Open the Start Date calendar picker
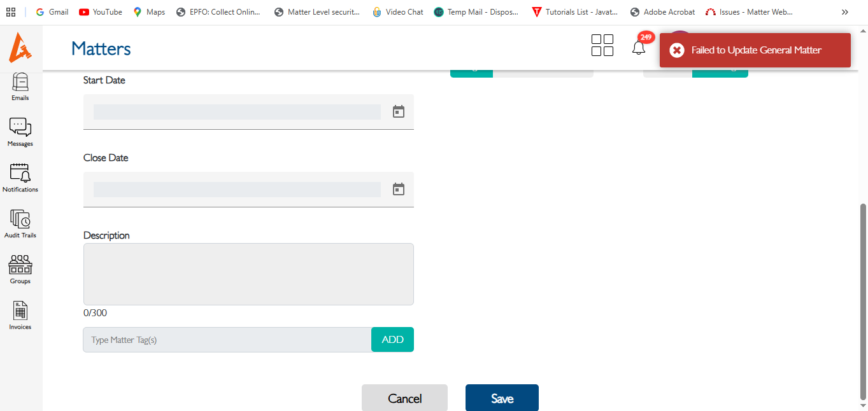This screenshot has width=868, height=411. click(x=399, y=112)
